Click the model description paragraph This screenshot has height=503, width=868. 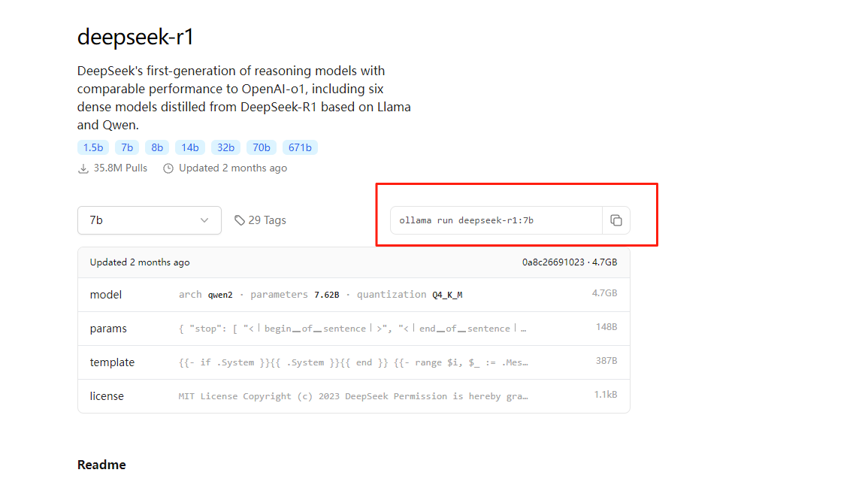[243, 98]
